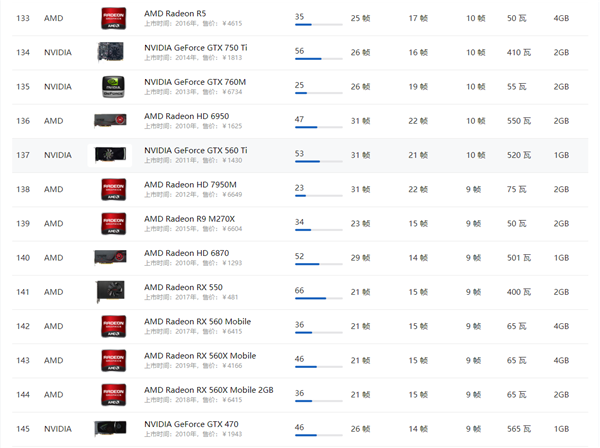Click rank number 145
Viewport: 600px width, 448px height.
click(x=23, y=429)
